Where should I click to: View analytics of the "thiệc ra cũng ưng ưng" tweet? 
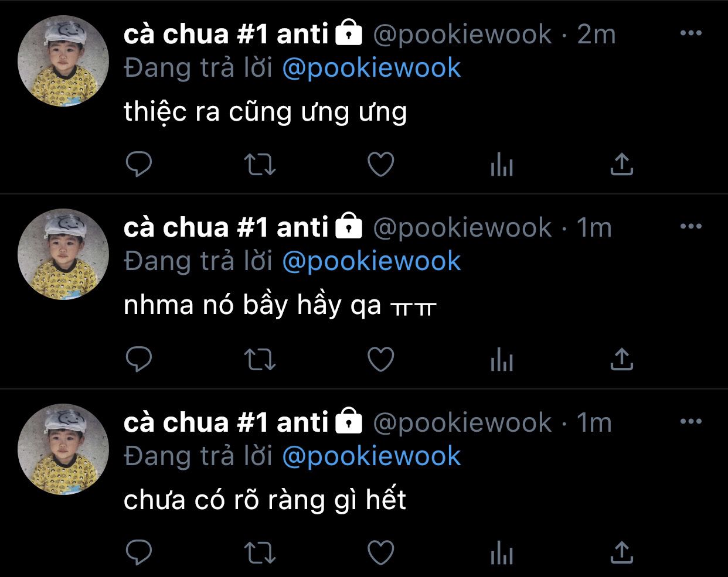501,165
